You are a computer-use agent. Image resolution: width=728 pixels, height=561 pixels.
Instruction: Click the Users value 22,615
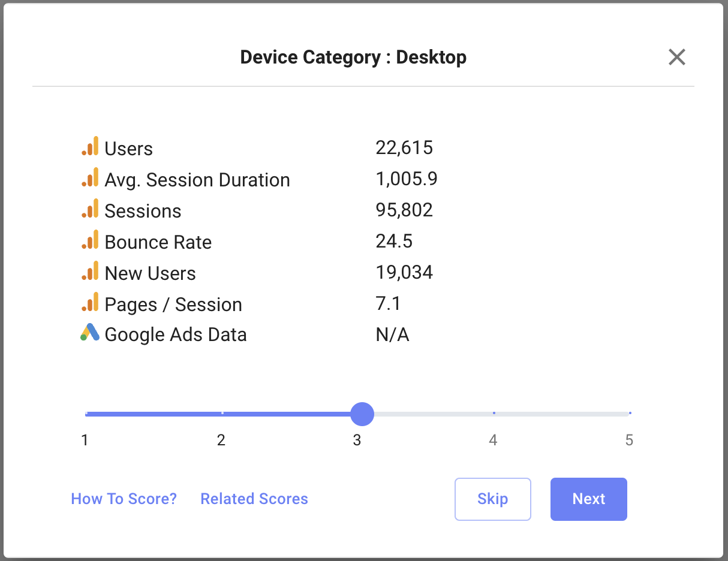click(404, 147)
